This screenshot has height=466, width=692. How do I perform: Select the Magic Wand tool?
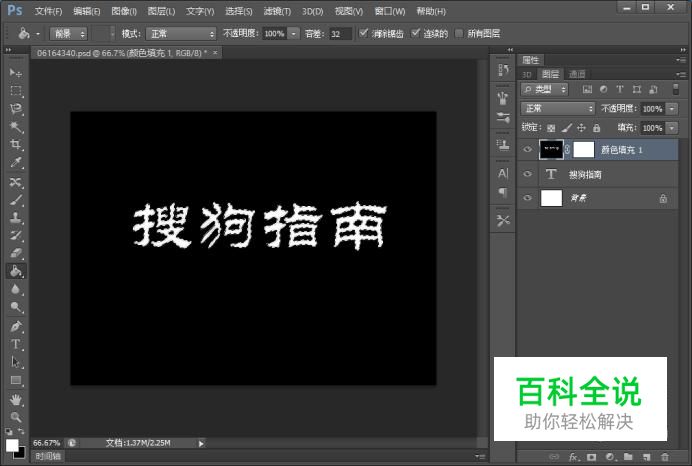point(16,127)
